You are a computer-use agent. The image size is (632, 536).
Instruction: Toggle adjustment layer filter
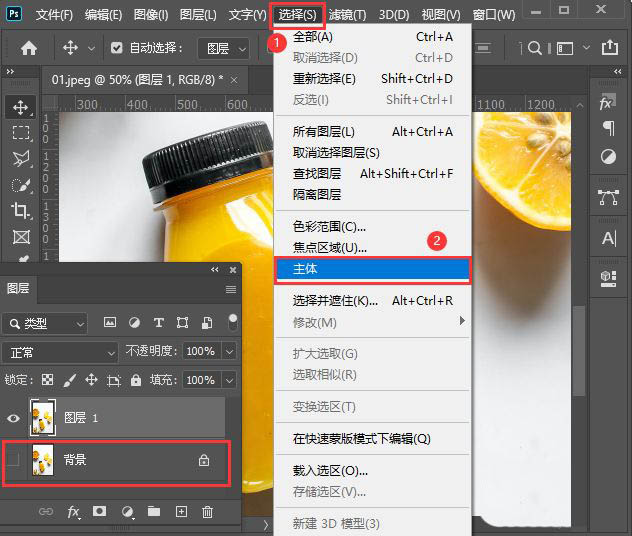pyautogui.click(x=134, y=322)
